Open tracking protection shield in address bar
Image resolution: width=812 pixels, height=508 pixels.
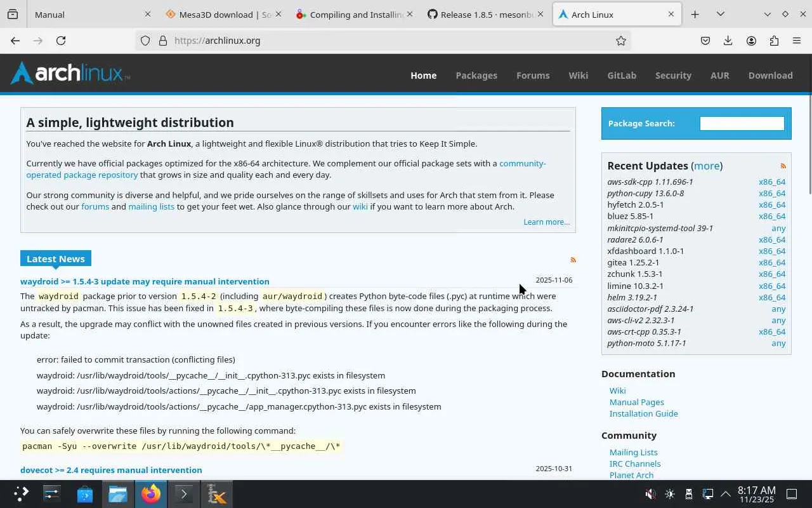click(x=145, y=41)
